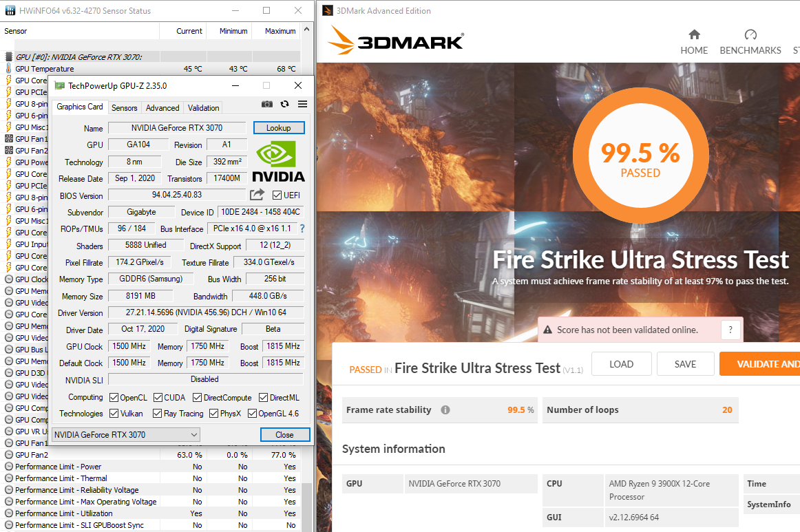Toggle the Ray Tracing checkbox
The height and width of the screenshot is (532, 800).
pyautogui.click(x=158, y=413)
